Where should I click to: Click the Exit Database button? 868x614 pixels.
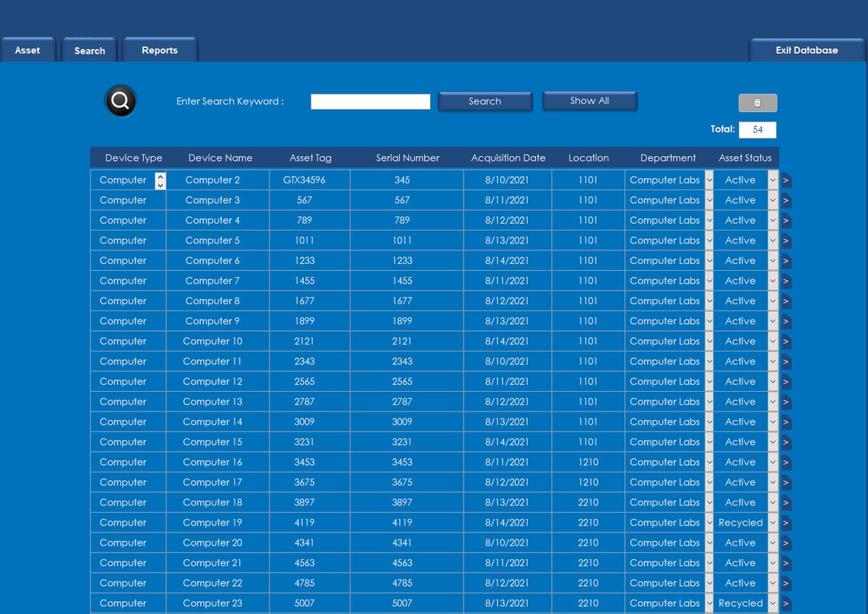pos(807,49)
